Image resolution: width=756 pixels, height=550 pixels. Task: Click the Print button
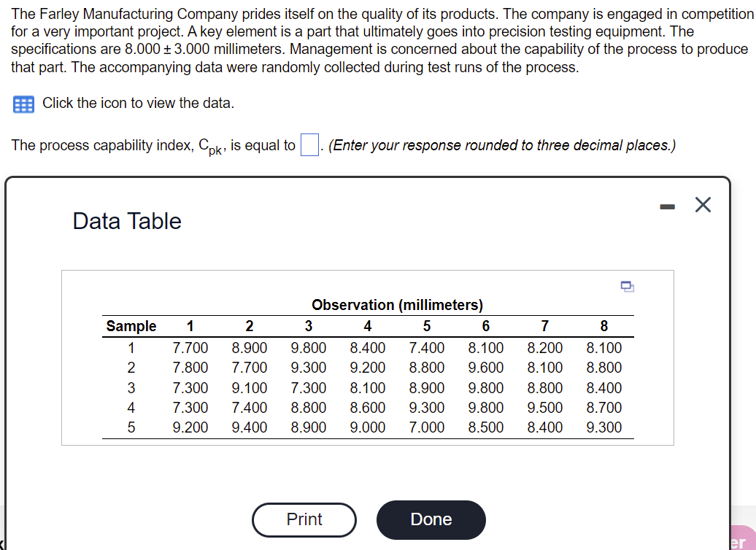(x=304, y=519)
